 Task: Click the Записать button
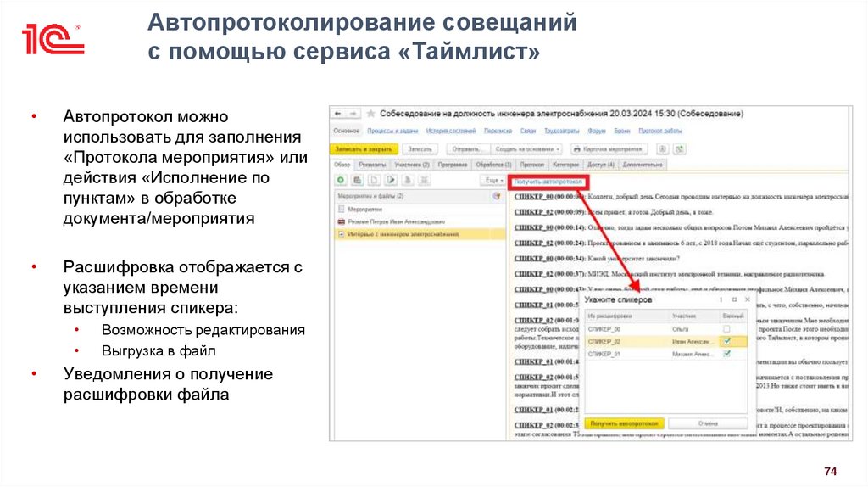click(420, 149)
